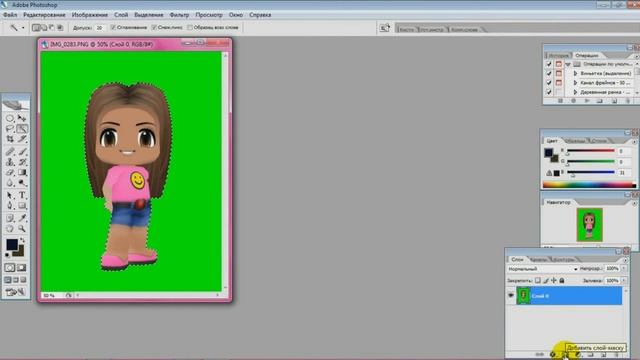Switch to the История tab
640x360 pixels.
click(x=558, y=55)
